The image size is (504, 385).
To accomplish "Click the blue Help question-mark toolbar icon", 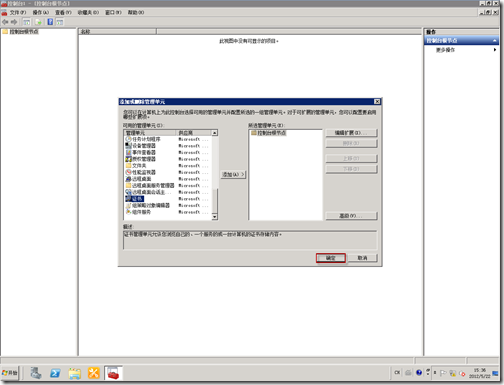I will point(50,22).
